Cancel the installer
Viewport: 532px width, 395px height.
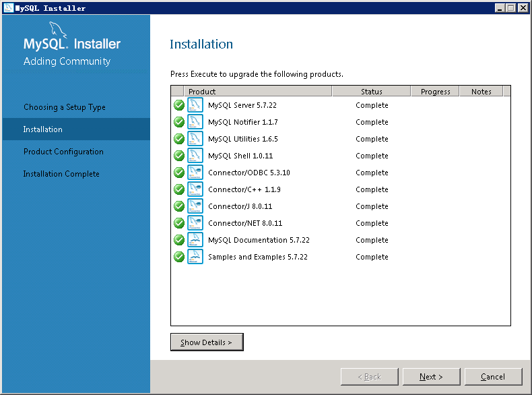[493, 377]
